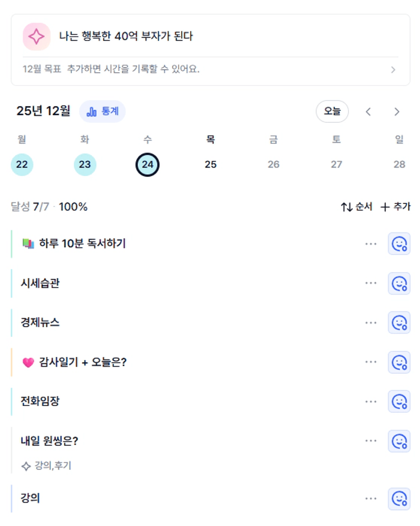The width and height of the screenshot is (420, 526).
Task: Open the 강의,후기 linked goal tag
Action: (47, 466)
